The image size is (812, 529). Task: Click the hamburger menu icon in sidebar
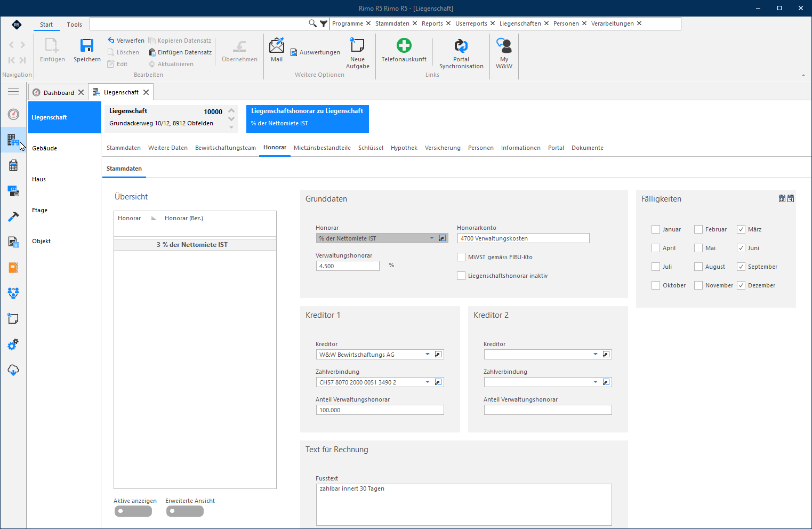click(x=13, y=92)
